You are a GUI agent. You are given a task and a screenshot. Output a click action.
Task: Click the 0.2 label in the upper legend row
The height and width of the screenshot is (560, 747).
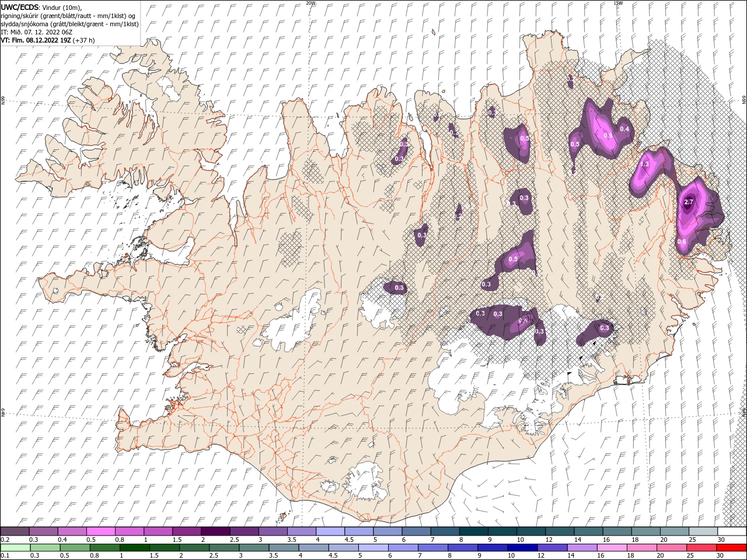click(5, 540)
